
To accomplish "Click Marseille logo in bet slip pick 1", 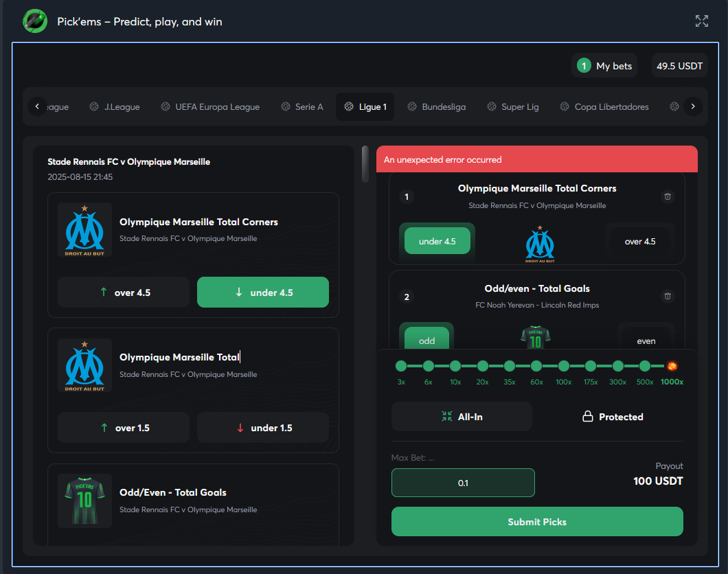I will pyautogui.click(x=540, y=244).
